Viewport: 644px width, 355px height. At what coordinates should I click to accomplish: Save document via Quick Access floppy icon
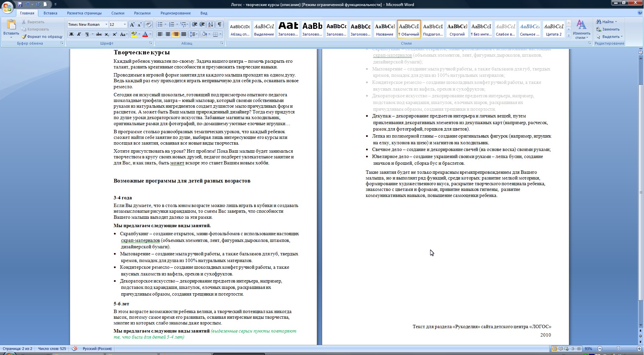tap(20, 4)
